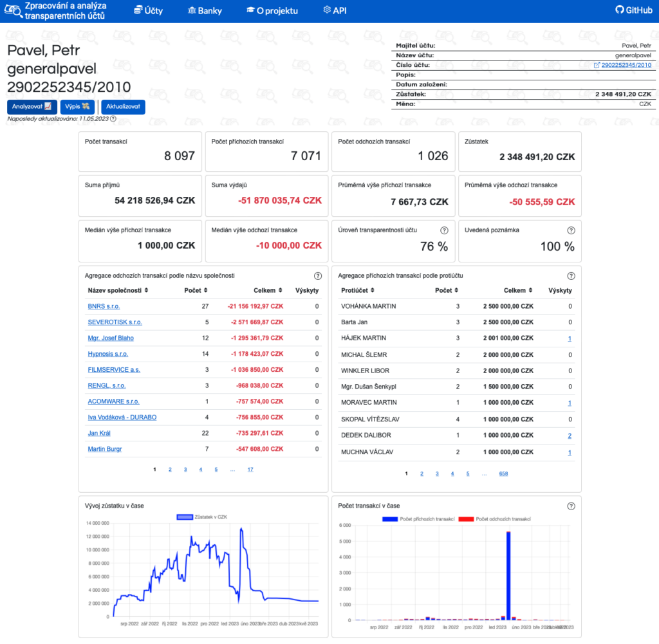This screenshot has height=644, width=659.
Task: Open the Hypnosis s.r.o. link
Action: tap(108, 354)
